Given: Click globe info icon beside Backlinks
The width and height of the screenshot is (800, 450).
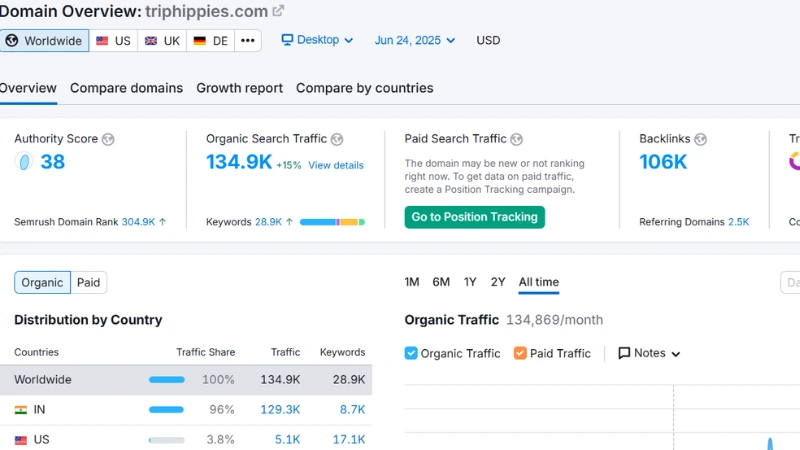Looking at the screenshot, I should click(701, 139).
